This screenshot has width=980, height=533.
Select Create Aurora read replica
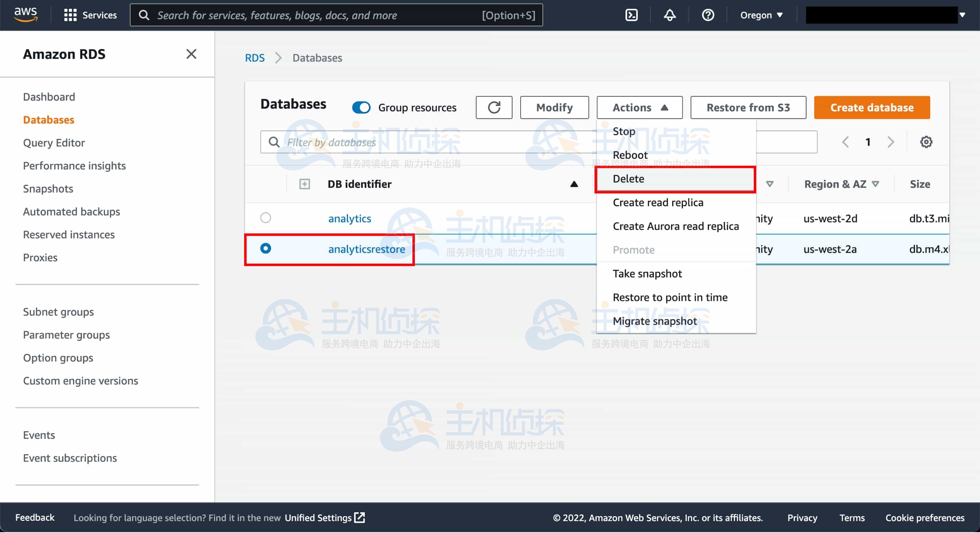676,226
